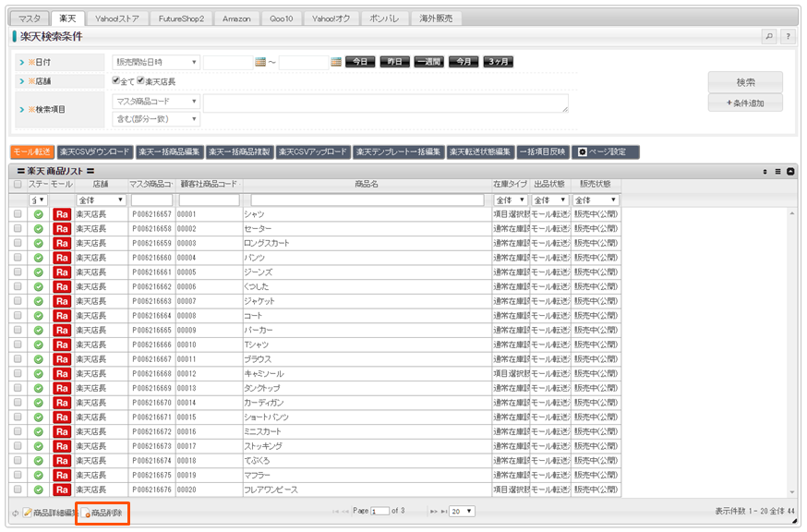
Task: Switch to the マスタ tab
Action: (x=30, y=18)
